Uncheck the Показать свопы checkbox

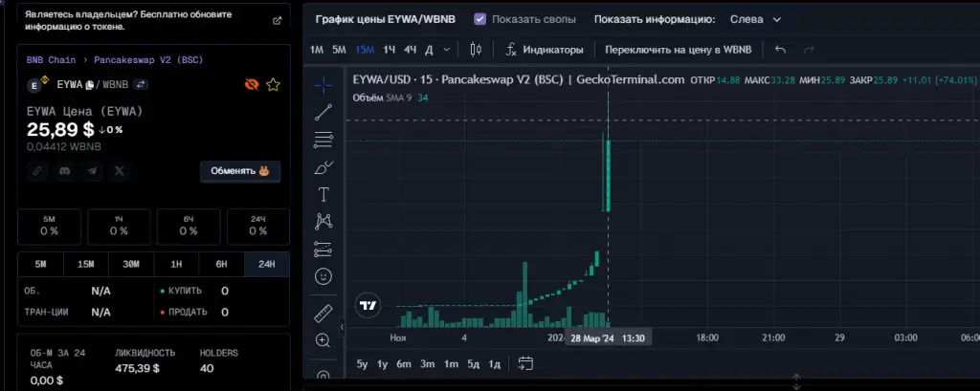click(479, 19)
